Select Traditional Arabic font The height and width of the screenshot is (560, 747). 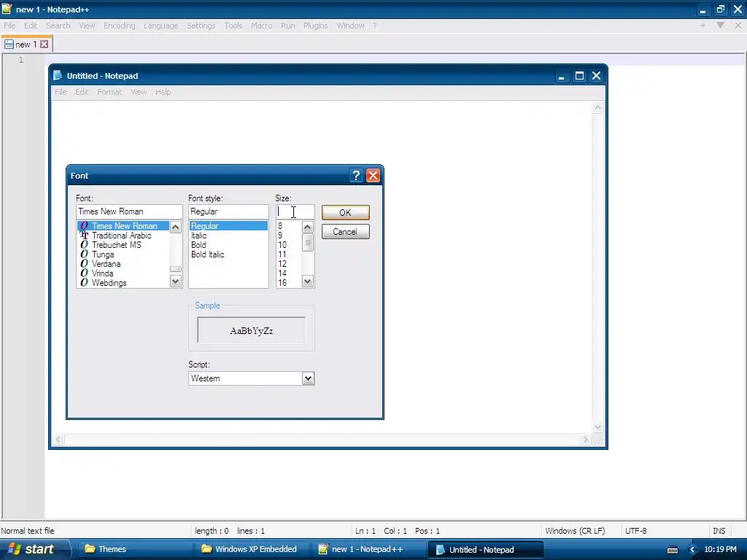click(x=123, y=236)
